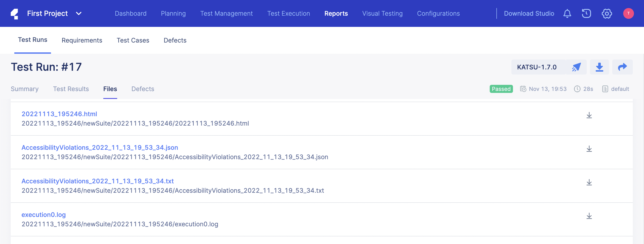Publish the test run using the paper plane icon
This screenshot has height=244, width=644.
point(576,67)
